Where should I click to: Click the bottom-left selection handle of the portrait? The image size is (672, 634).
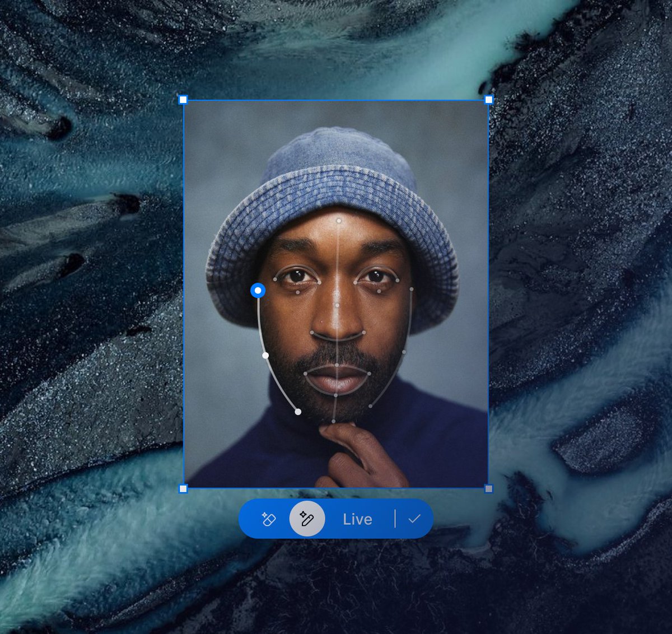coord(183,489)
